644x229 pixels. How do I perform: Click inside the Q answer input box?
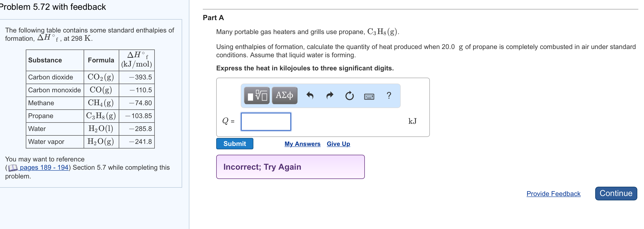click(x=265, y=121)
